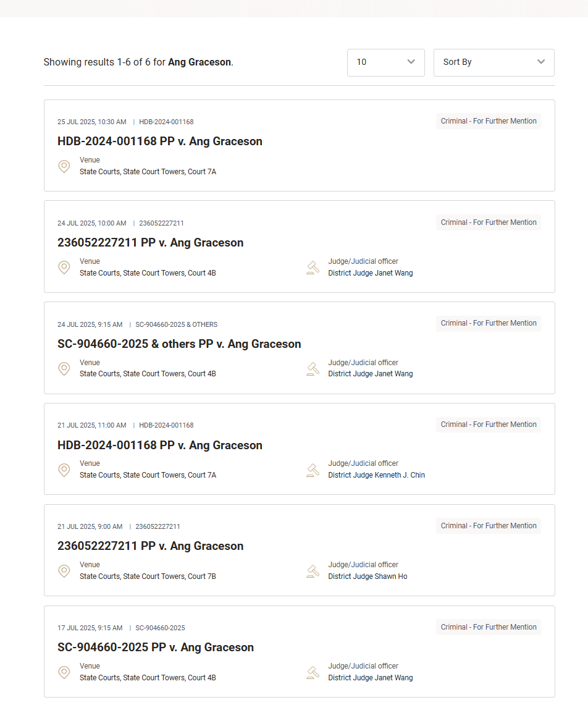Open 21 JUL 9:00 AM 236052227211 hearing title

point(150,546)
